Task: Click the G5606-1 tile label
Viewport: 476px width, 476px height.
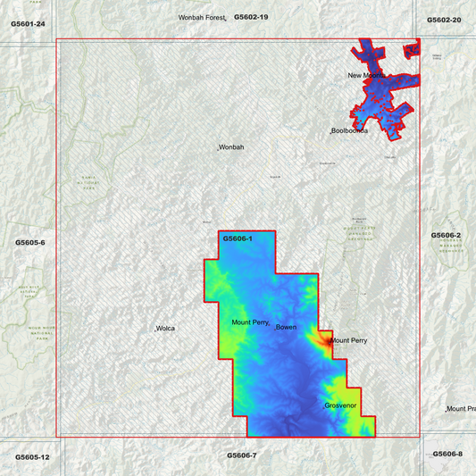Action: pos(238,238)
